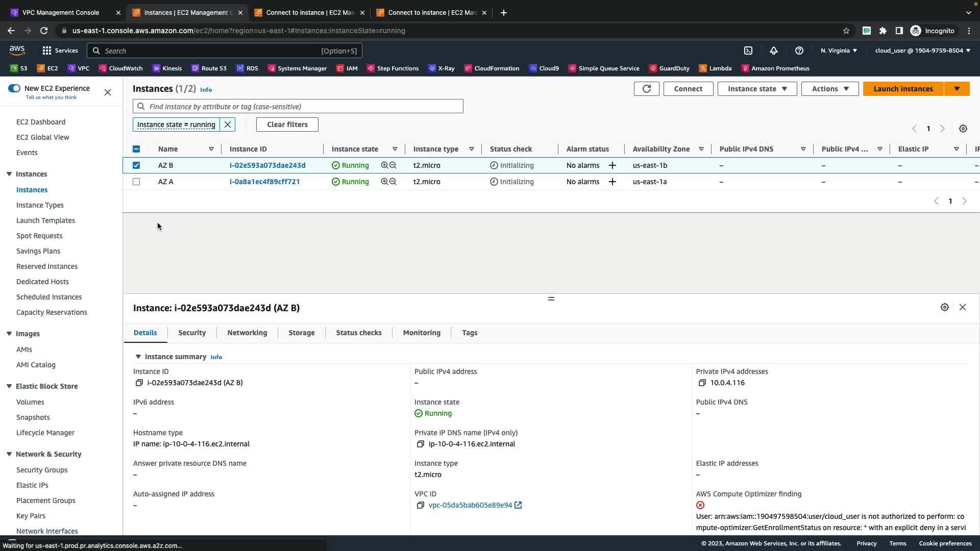The width and height of the screenshot is (980, 551).
Task: Click the refresh instances icon button
Action: [646, 89]
